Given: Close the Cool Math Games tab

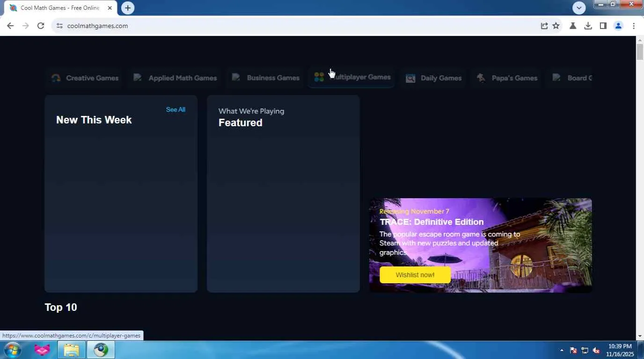Looking at the screenshot, I should tap(110, 8).
